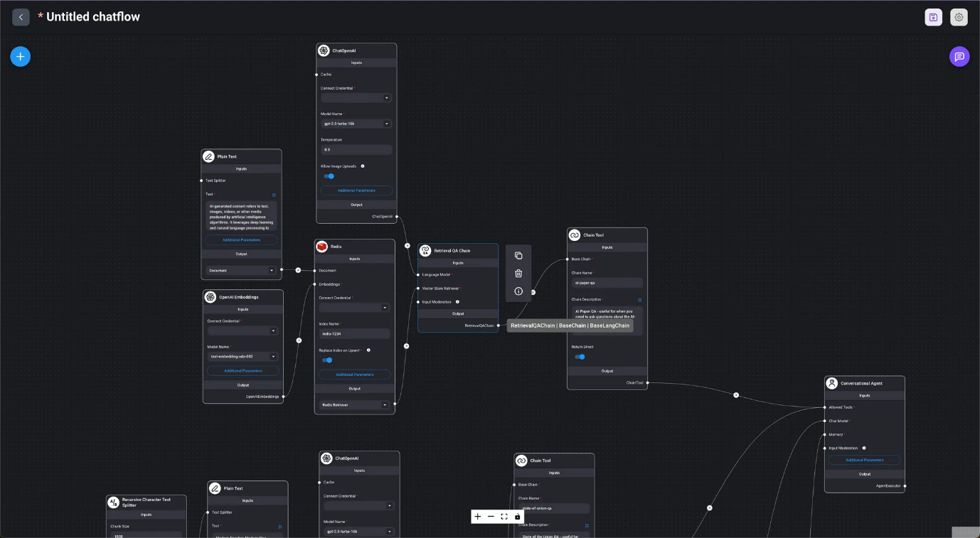Go back using the left chevron button
Screen dimensions: 980x538
pyautogui.click(x=21, y=17)
